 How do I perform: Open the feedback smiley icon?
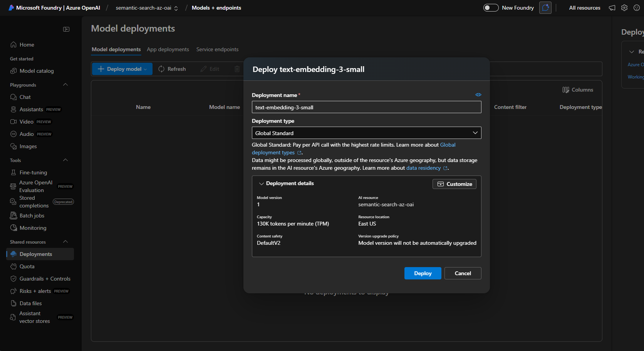click(x=637, y=8)
